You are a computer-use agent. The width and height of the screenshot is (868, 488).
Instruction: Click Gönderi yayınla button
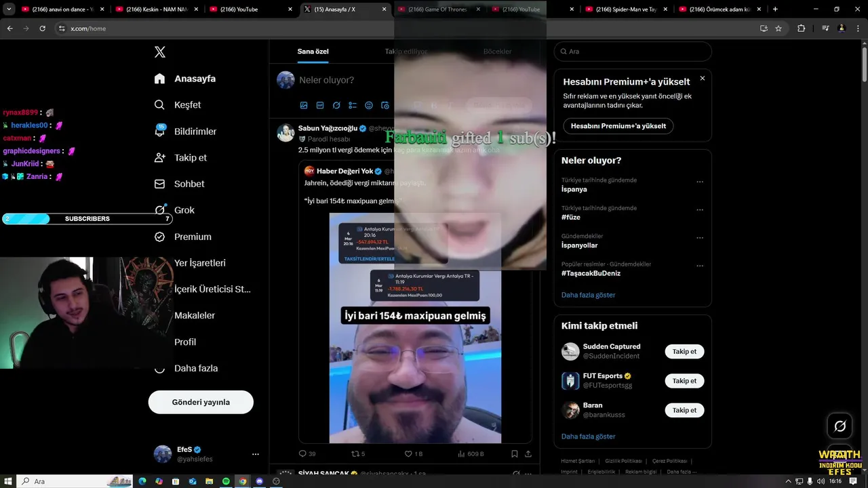(201, 402)
